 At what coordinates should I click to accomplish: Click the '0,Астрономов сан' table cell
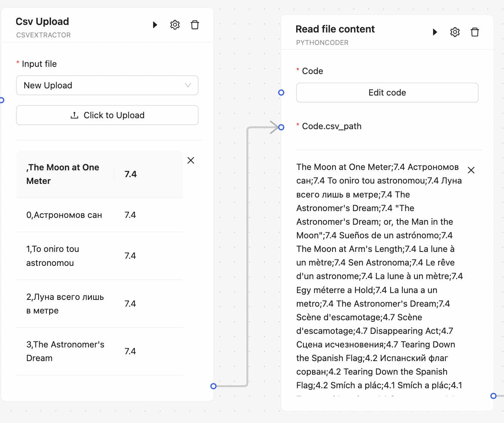pos(65,215)
